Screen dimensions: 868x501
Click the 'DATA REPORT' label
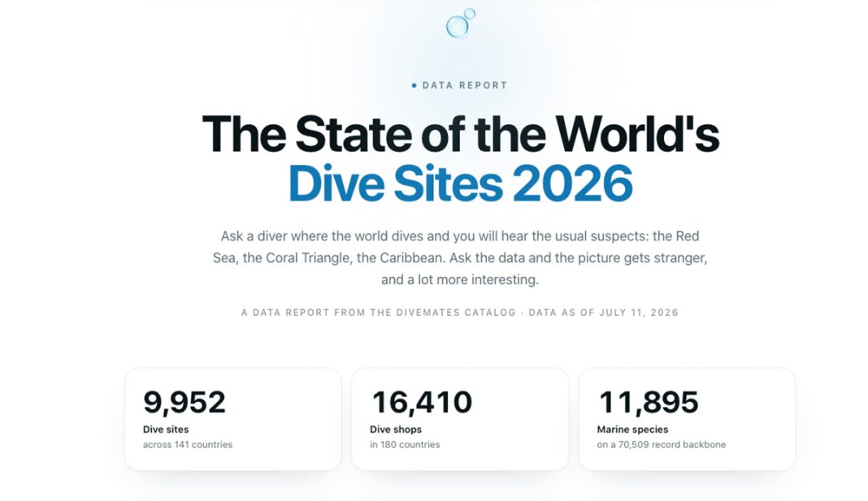464,85
